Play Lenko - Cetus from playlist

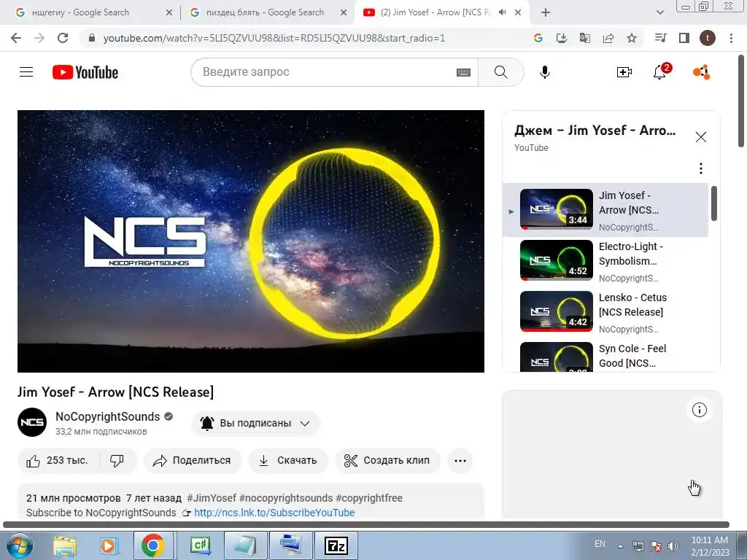coord(605,311)
